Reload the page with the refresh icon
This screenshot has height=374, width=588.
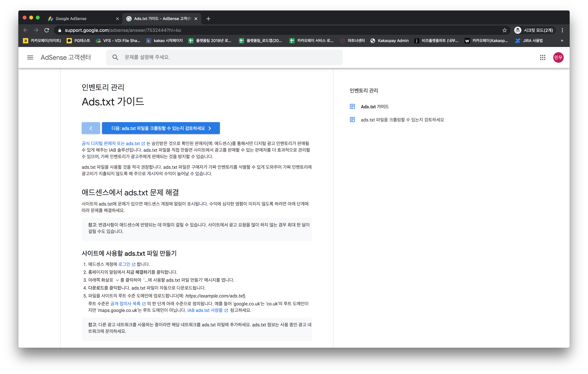tap(47, 30)
